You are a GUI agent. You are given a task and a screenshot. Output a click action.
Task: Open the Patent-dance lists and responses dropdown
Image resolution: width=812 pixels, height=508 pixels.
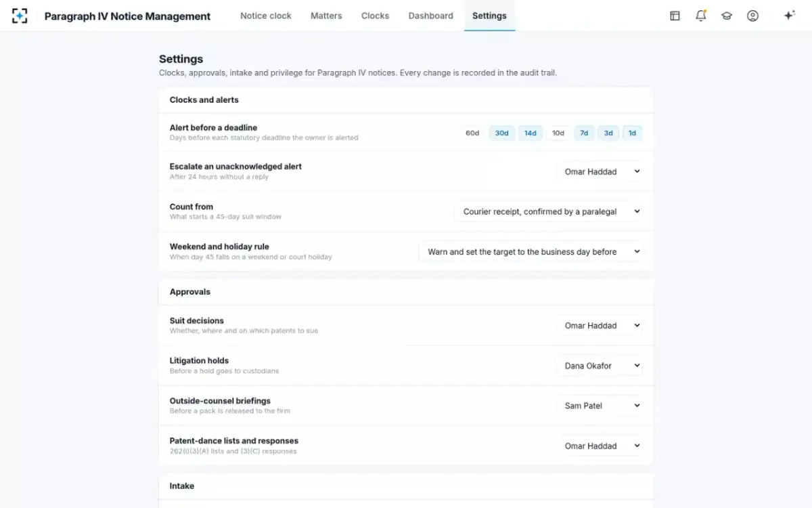[x=600, y=446]
